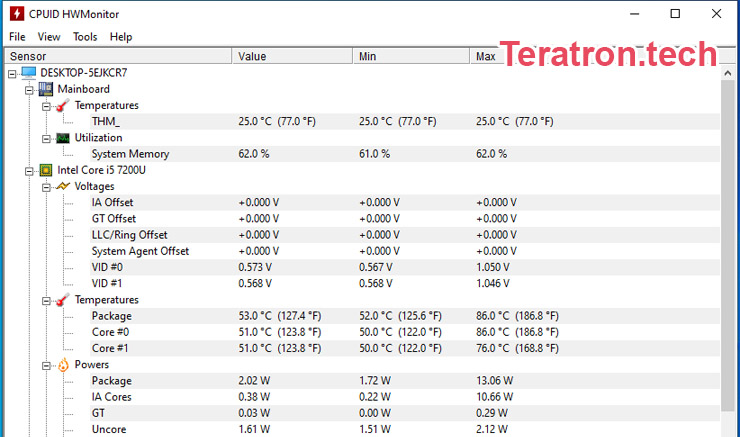The image size is (740, 437).
Task: Collapse Temperatures under Mainboard
Action: pyautogui.click(x=46, y=107)
